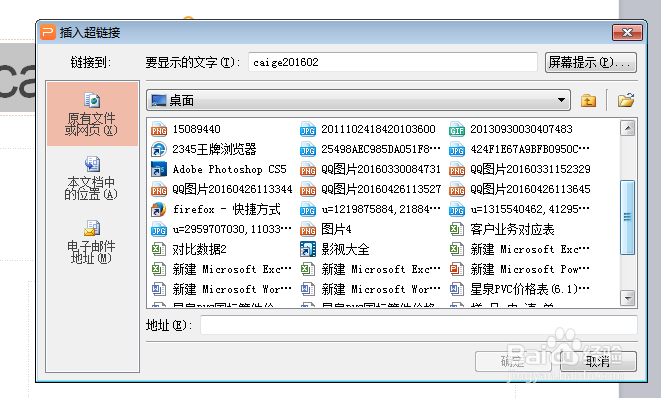Select JPG icon of 25498AEC985DA051F8
Image resolution: width=661 pixels, height=398 pixels.
(x=308, y=149)
